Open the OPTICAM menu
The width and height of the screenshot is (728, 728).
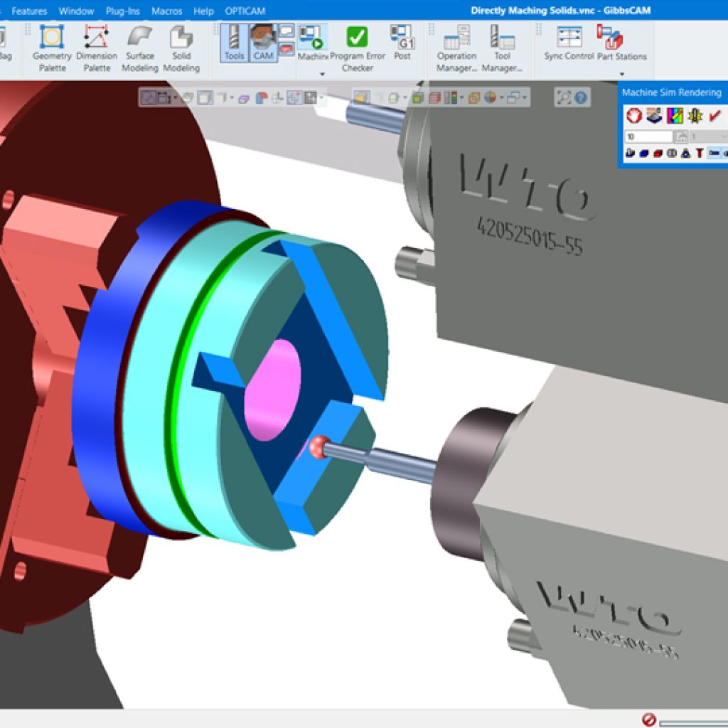point(245,11)
